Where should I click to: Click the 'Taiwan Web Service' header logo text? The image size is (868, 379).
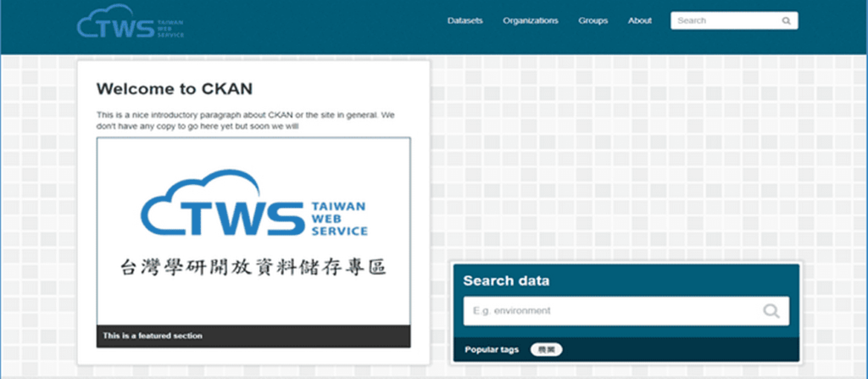(x=171, y=28)
